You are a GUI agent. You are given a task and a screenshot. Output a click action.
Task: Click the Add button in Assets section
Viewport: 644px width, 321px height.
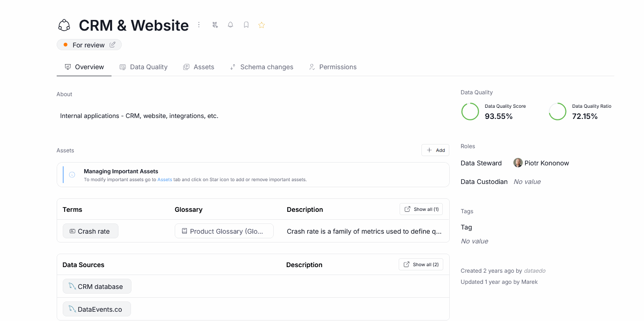coord(435,150)
